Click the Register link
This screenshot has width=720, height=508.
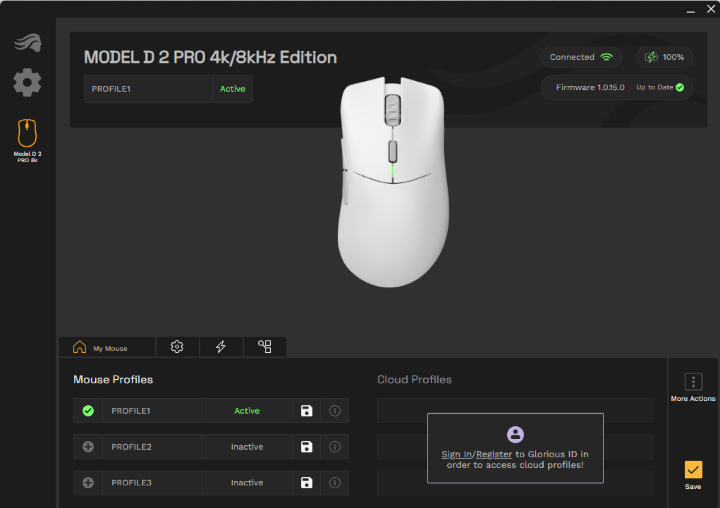[494, 454]
